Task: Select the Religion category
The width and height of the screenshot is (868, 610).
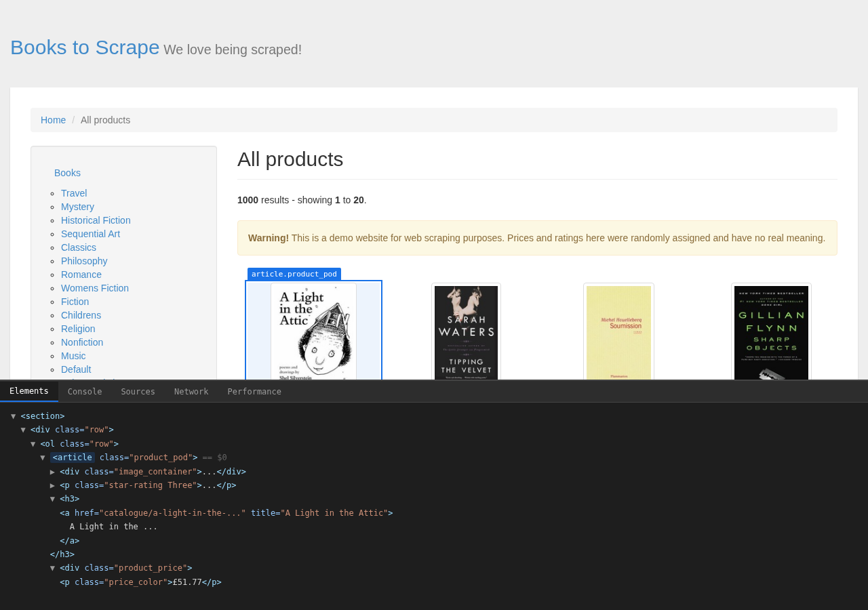Action: click(78, 329)
